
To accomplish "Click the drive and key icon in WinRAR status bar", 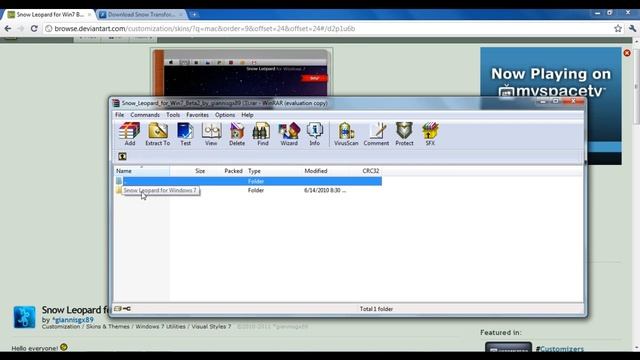I will click(x=122, y=309).
